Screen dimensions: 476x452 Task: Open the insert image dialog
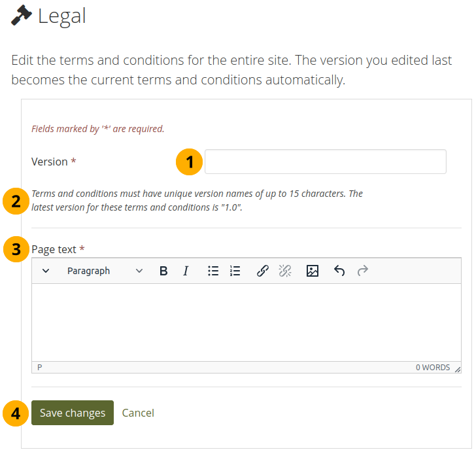pyautogui.click(x=313, y=271)
